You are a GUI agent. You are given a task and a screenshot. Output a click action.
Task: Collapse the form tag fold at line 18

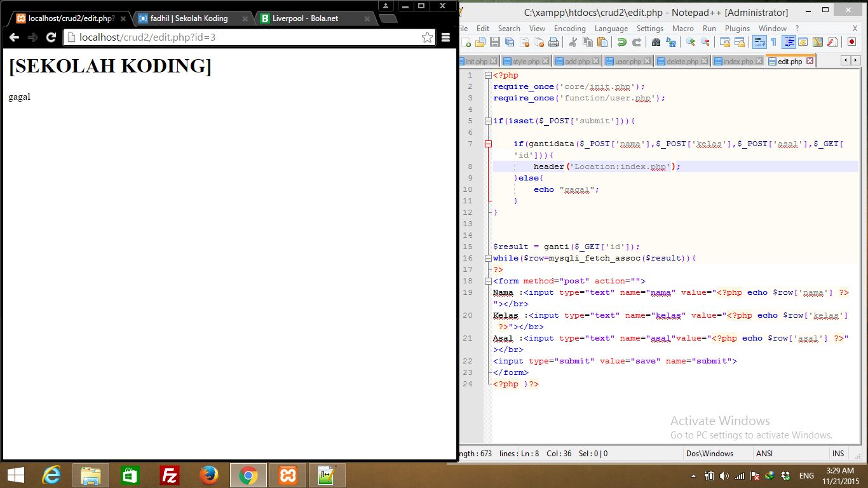pyautogui.click(x=487, y=281)
